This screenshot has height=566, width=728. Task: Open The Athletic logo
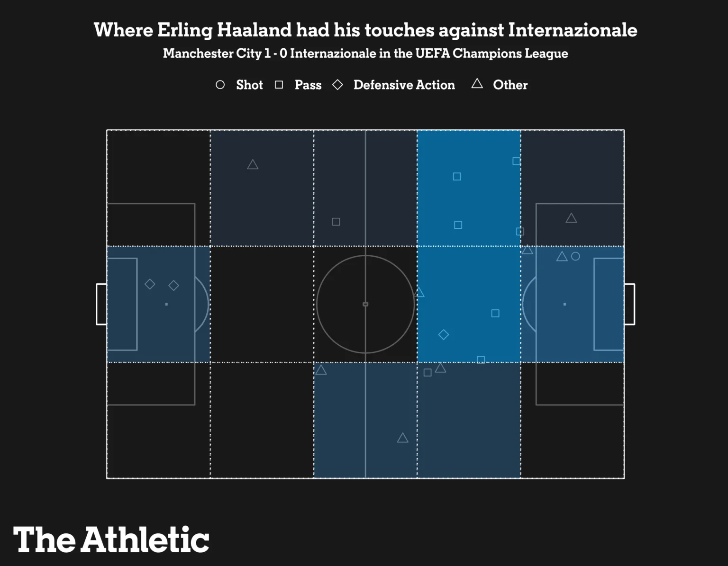(x=111, y=539)
